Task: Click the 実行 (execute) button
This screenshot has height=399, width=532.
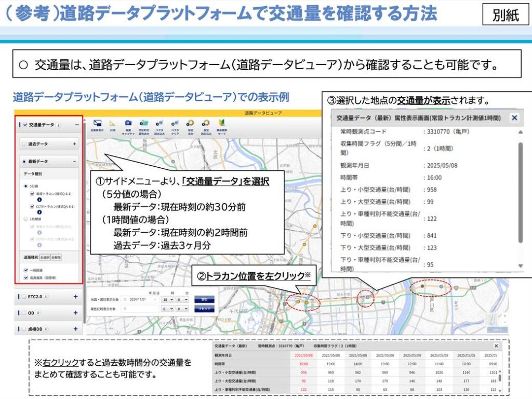Action: click(204, 299)
